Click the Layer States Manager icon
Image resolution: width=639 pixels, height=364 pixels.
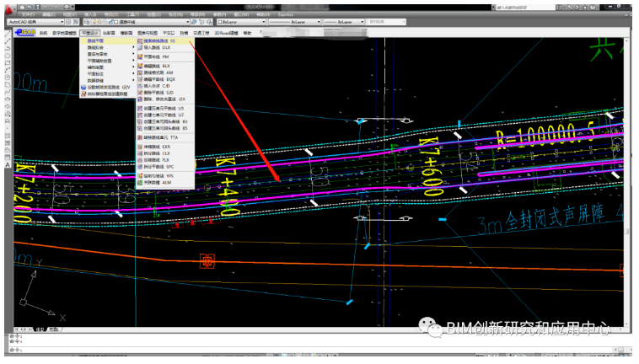[209, 22]
